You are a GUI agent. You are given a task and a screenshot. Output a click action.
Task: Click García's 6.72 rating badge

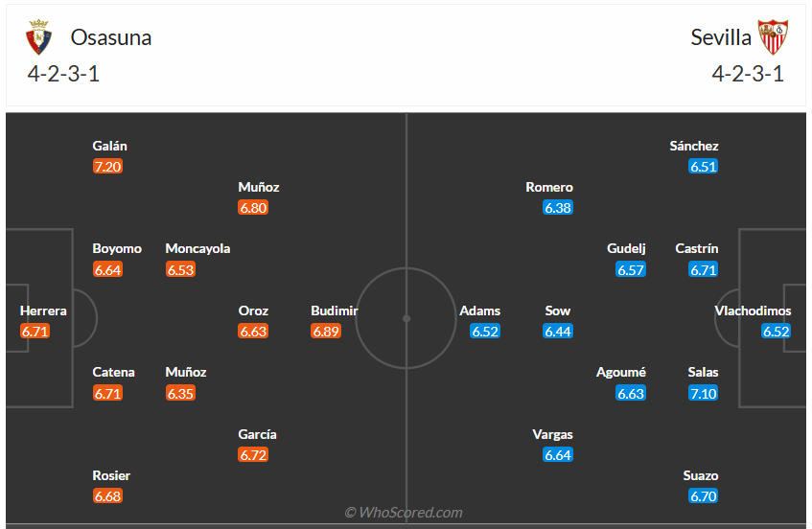pos(254,455)
